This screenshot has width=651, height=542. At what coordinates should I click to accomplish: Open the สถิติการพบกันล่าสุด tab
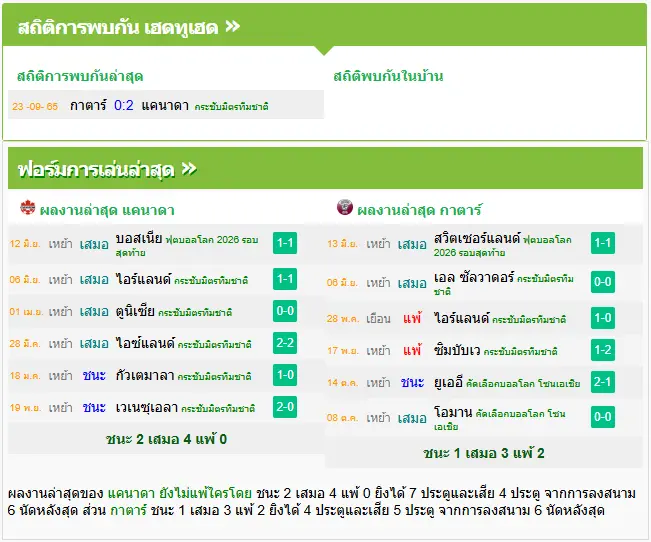(x=80, y=76)
